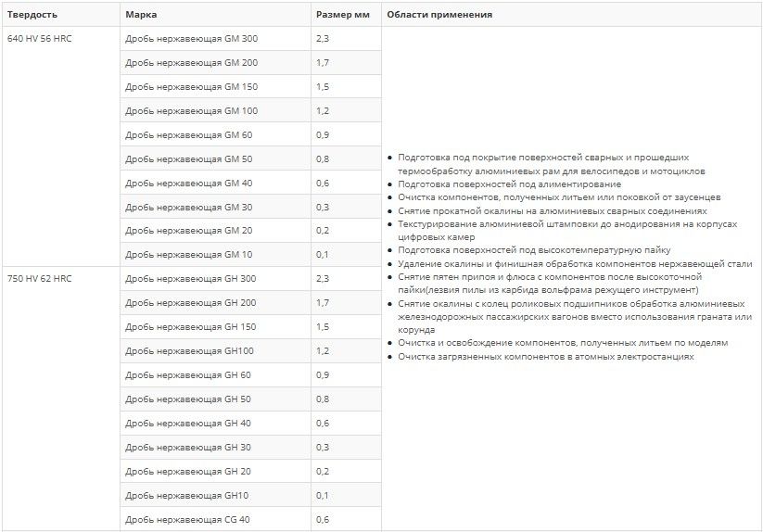Click the Твердость column header
Screen dimensions: 763x532
[x=32, y=15]
